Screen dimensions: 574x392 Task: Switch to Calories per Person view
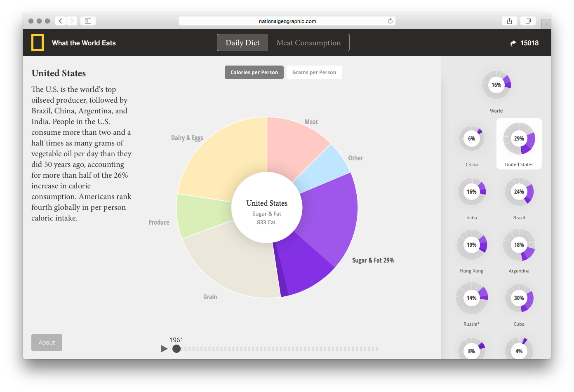(254, 73)
